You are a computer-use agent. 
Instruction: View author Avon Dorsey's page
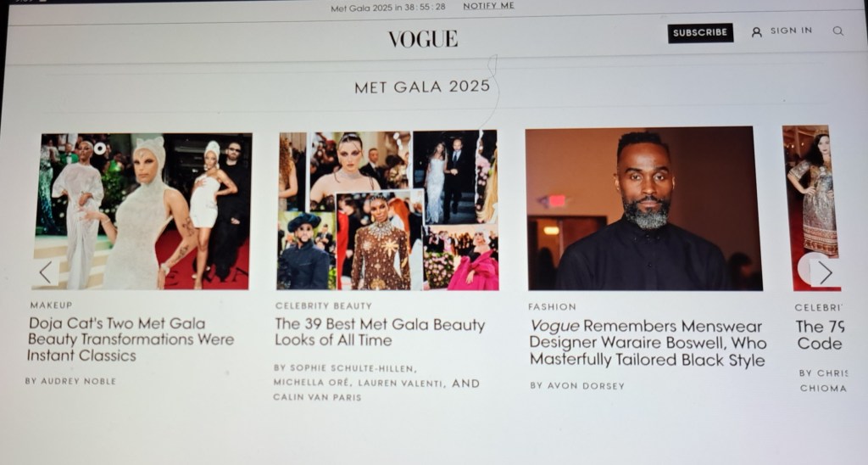[x=576, y=386]
